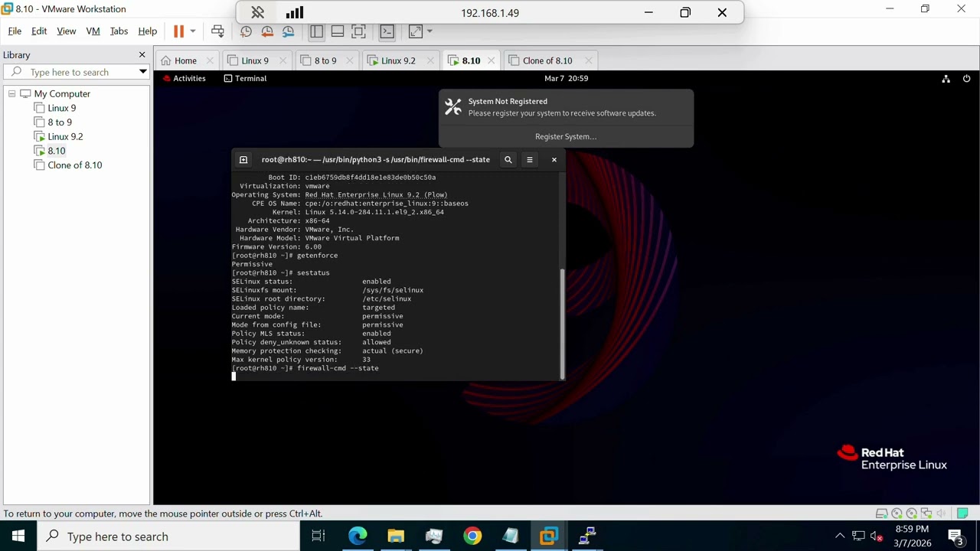Open the Tabs menu
The height and width of the screenshot is (551, 980).
coord(119,31)
